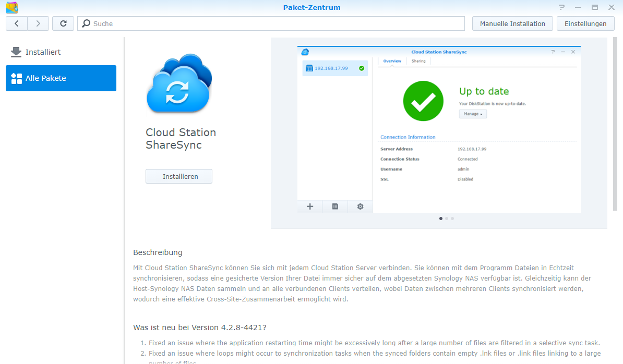Click the first changelog item about restarting time
The image size is (623, 364).
pos(374,343)
